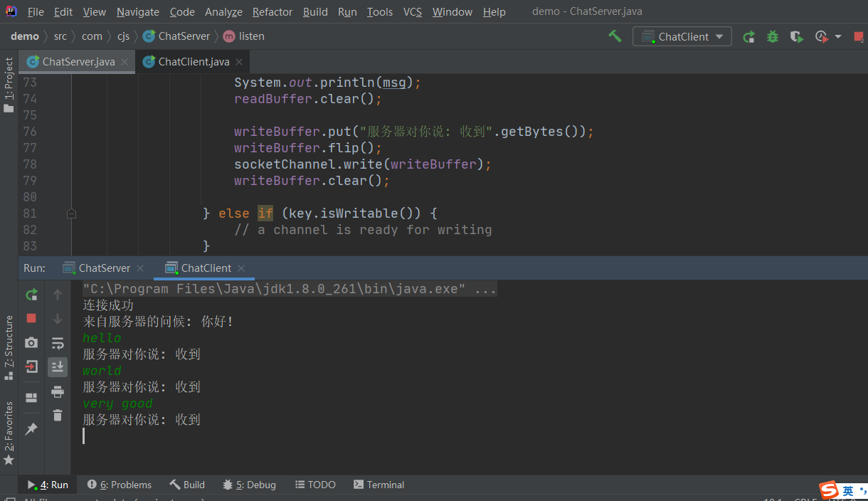Open the Run panel layout options icon

click(x=31, y=398)
